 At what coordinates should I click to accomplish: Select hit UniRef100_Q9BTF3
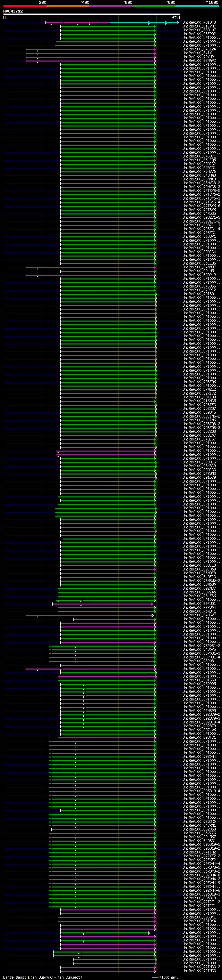(199, 405)
